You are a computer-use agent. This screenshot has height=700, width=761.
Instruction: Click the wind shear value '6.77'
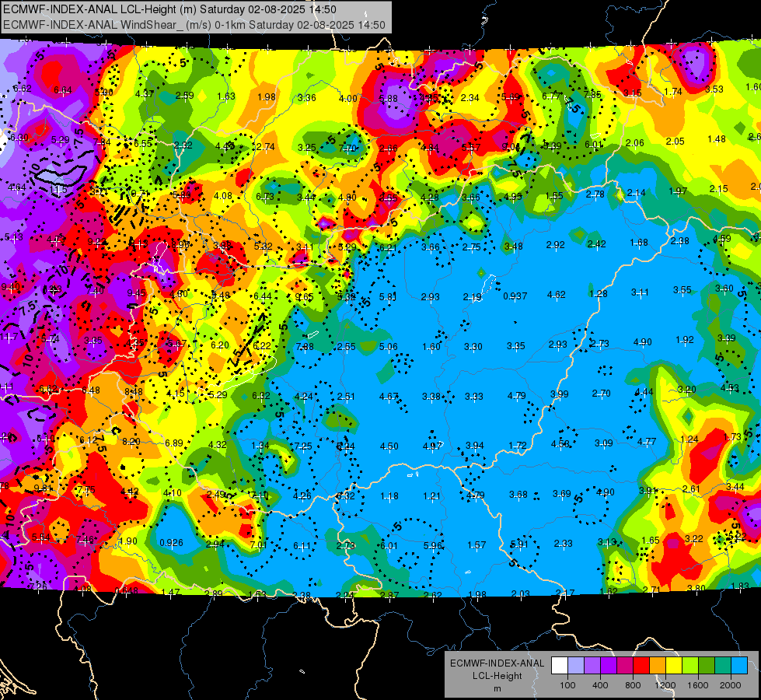pyautogui.click(x=551, y=96)
